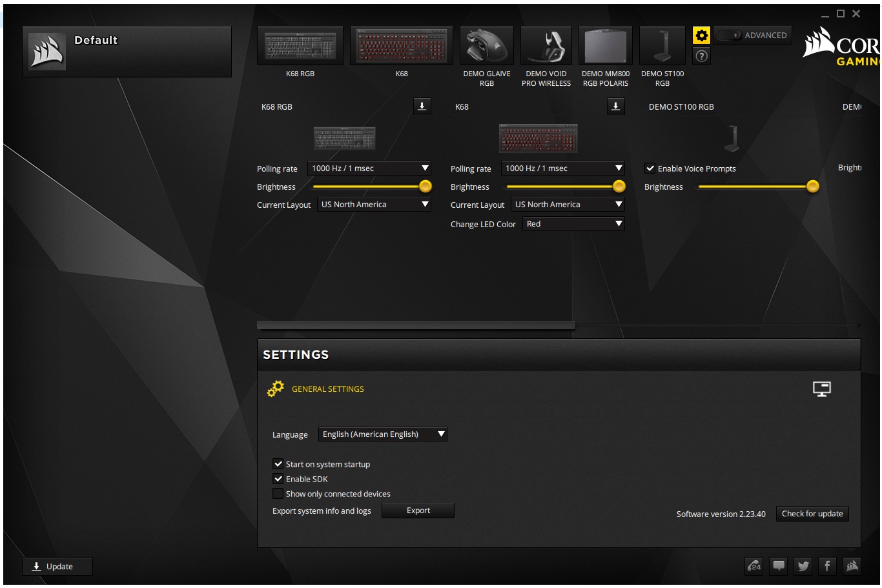Click the General Settings gears icon

pos(276,389)
